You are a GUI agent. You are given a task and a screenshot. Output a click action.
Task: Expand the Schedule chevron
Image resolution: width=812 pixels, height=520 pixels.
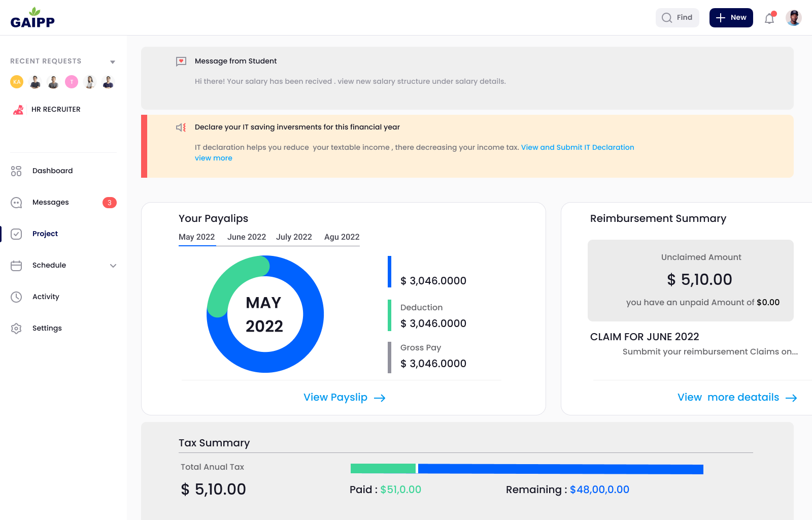(x=113, y=266)
